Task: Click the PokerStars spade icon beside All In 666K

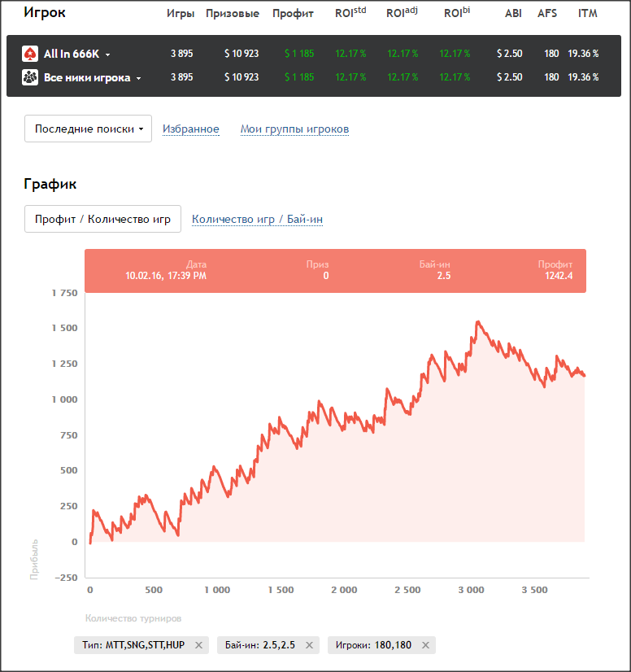Action: 30,54
